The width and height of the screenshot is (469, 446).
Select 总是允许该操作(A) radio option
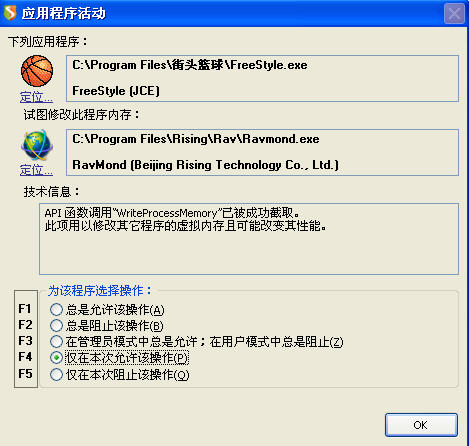coord(107,310)
